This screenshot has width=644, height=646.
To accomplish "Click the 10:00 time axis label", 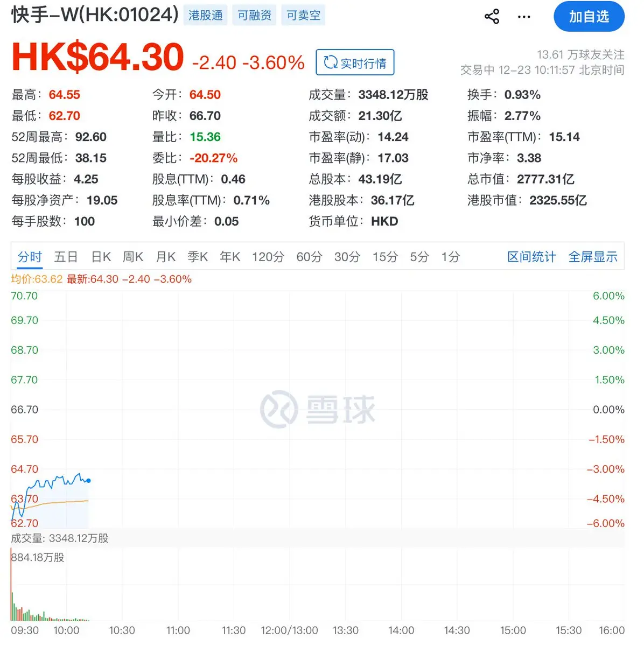I will 66,630.
